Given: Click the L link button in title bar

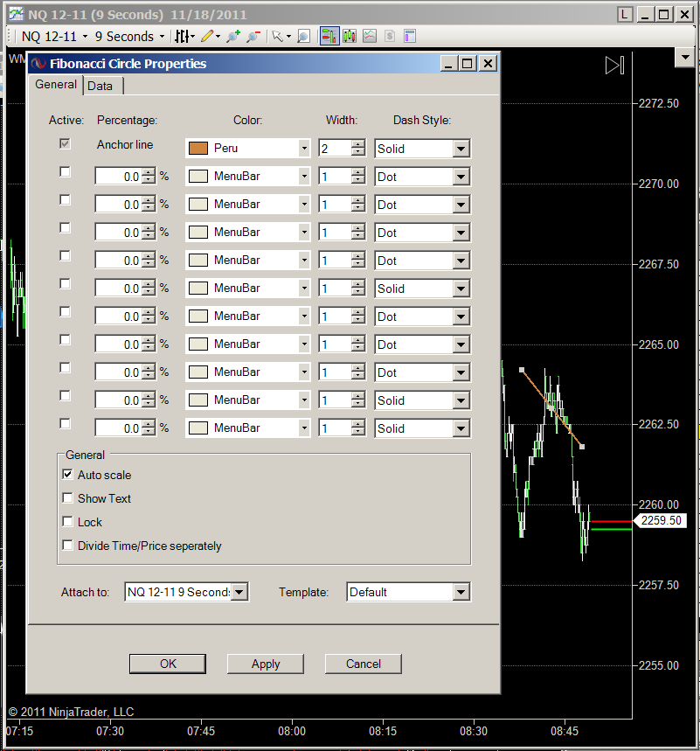Looking at the screenshot, I should point(624,15).
